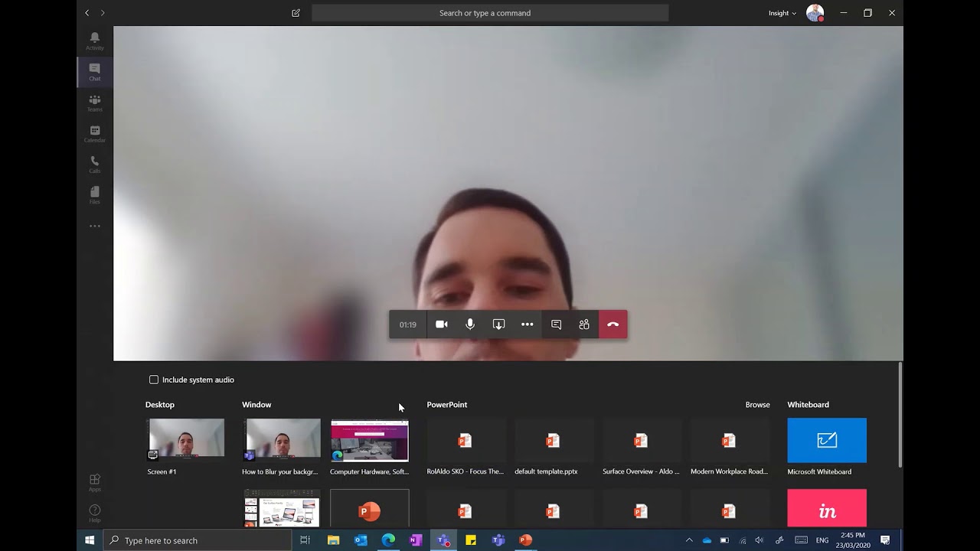980x551 pixels.
Task: Open PowerPoint from the taskbar
Action: coord(525,540)
